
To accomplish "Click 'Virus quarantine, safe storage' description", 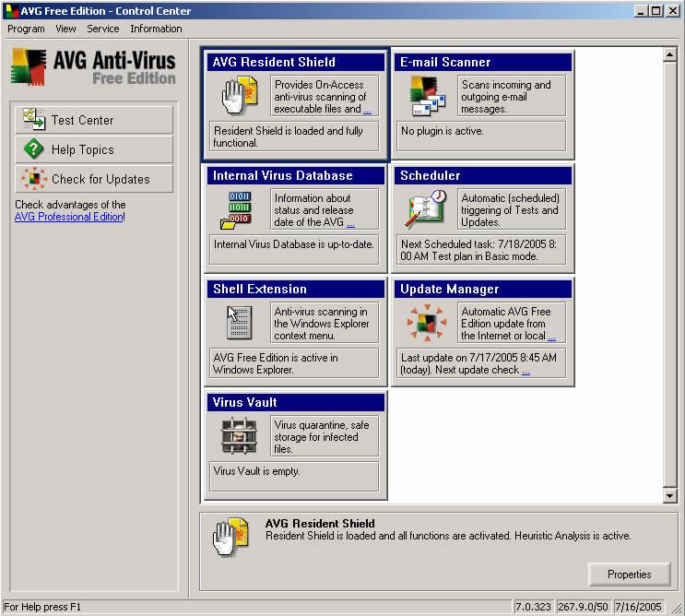I will pos(321,437).
